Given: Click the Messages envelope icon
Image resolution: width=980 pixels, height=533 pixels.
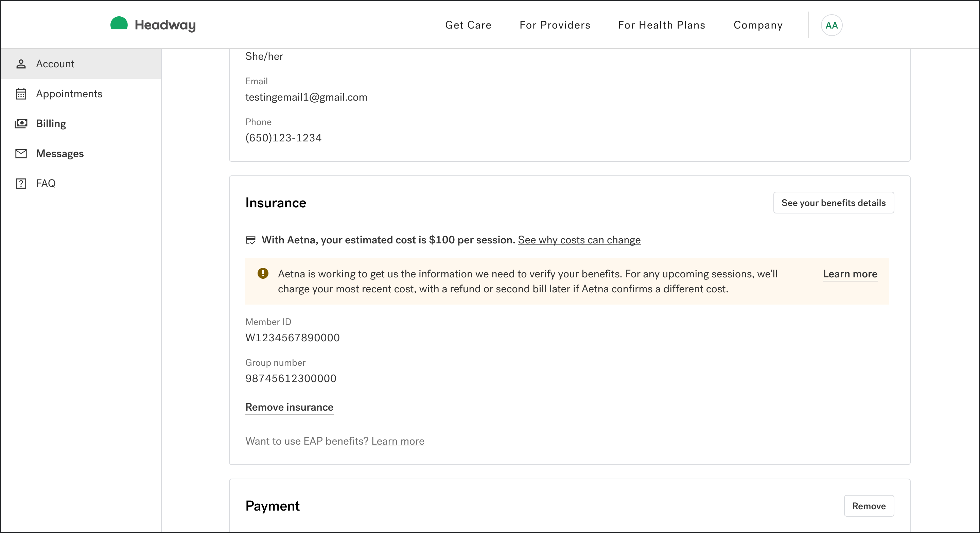Looking at the screenshot, I should 21,153.
